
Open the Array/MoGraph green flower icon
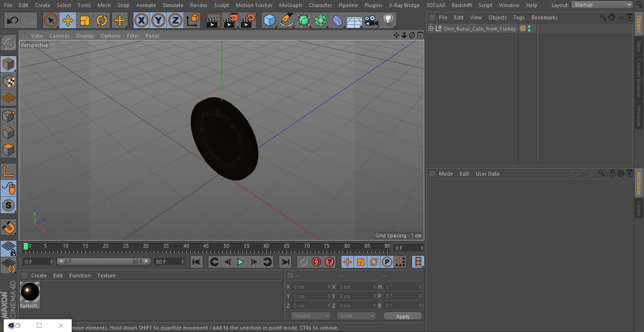click(321, 21)
